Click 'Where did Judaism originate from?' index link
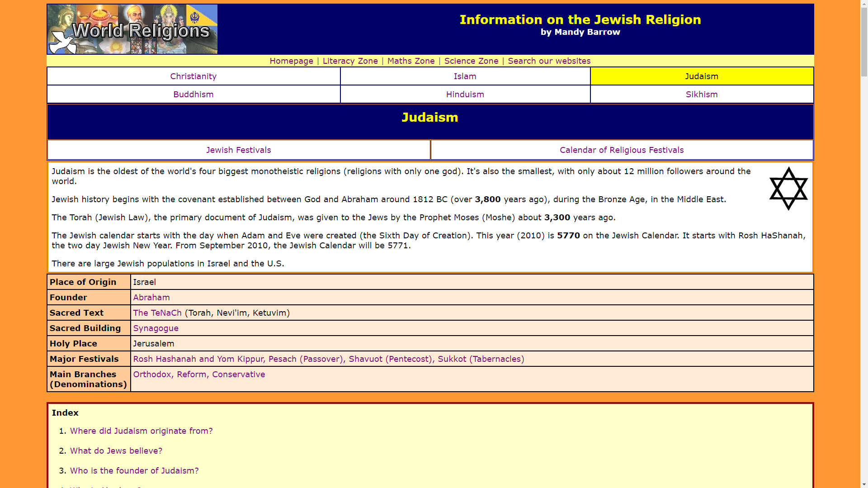This screenshot has width=868, height=488. [x=141, y=431]
